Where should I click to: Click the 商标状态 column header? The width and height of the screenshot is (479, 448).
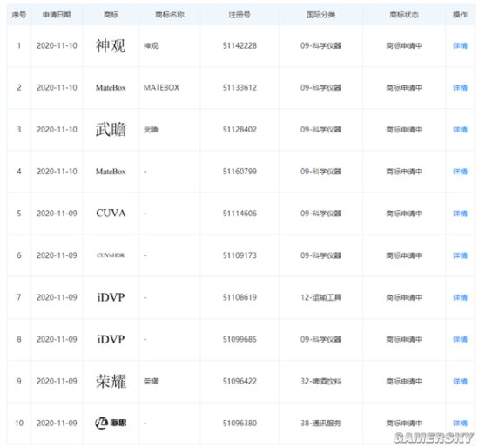404,15
